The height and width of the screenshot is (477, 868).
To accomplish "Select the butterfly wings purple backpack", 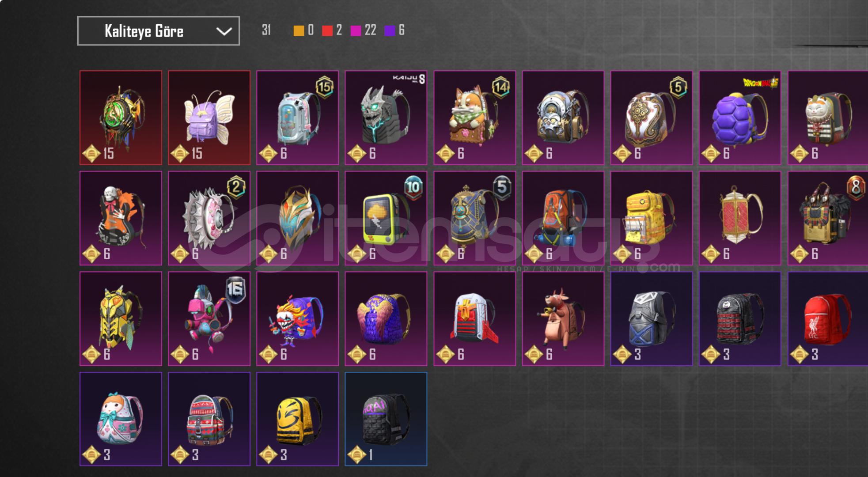I will 209,118.
